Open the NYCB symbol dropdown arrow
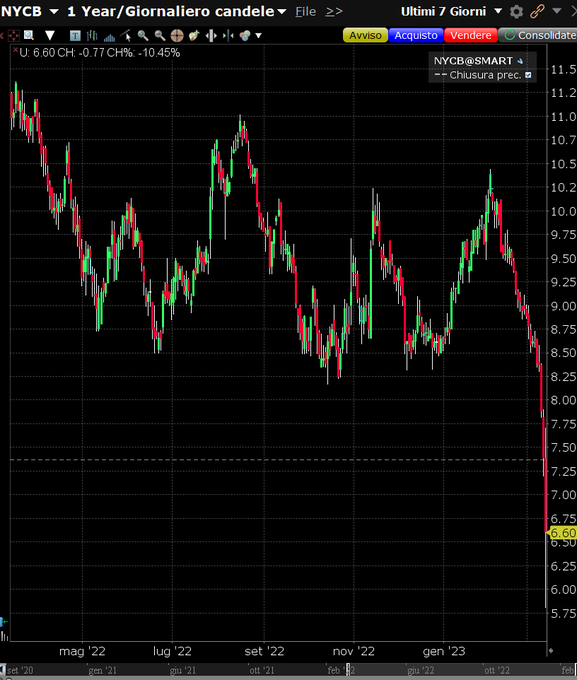Screen dimensions: 577x680 point(54,12)
